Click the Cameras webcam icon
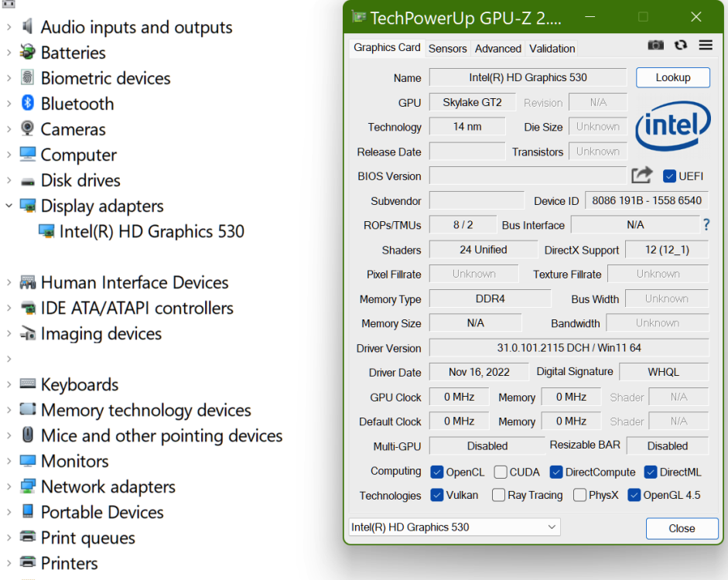The height and width of the screenshot is (580, 728). [x=28, y=128]
